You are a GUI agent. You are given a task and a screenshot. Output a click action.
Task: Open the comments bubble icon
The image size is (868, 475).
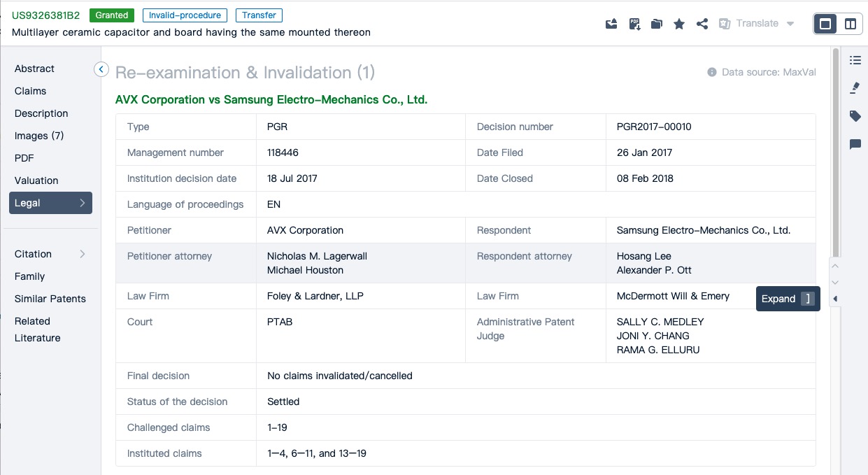tap(855, 144)
